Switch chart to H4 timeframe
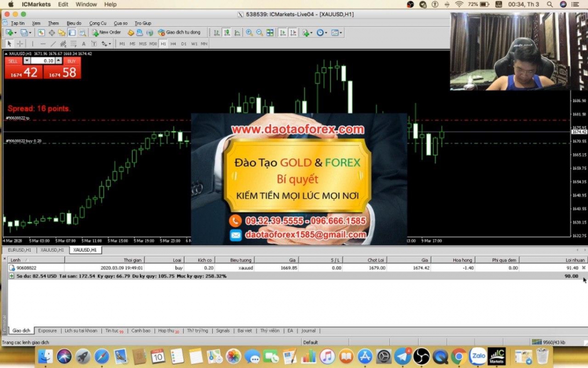This screenshot has height=368, width=588. (x=173, y=44)
